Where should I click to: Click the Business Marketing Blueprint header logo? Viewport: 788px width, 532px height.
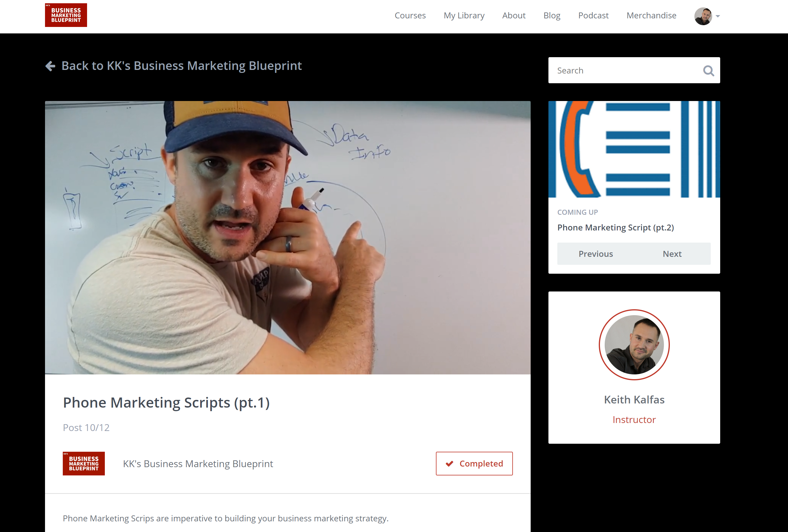[66, 15]
